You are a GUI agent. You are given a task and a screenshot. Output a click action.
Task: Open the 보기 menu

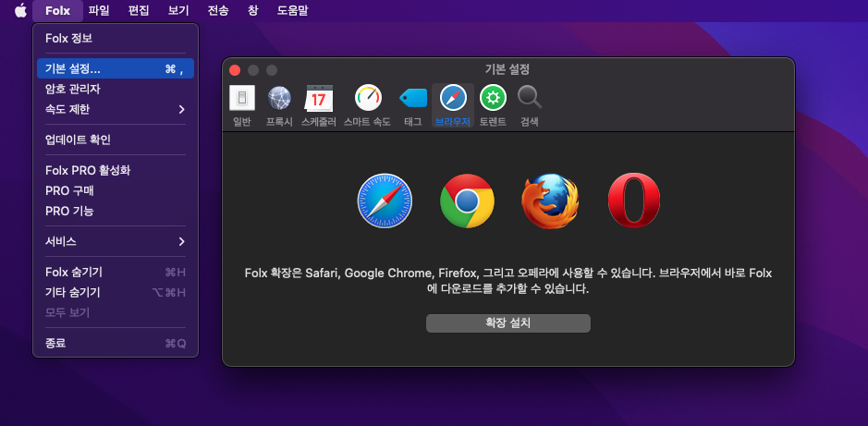(x=178, y=10)
